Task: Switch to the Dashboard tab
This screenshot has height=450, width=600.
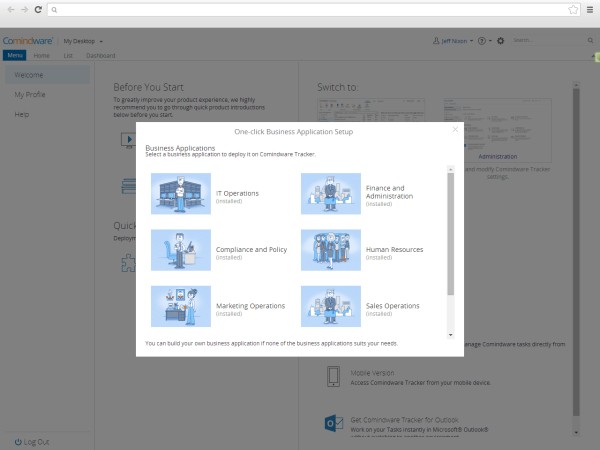Action: pyautogui.click(x=101, y=55)
